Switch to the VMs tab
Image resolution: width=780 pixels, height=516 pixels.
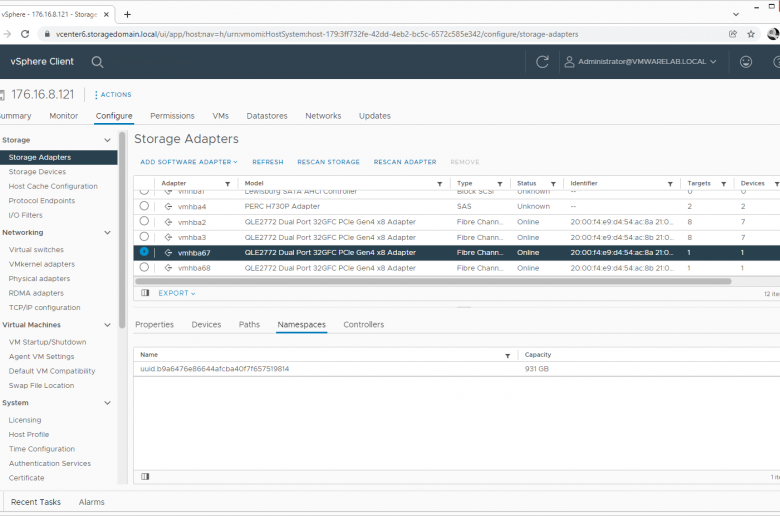click(220, 116)
